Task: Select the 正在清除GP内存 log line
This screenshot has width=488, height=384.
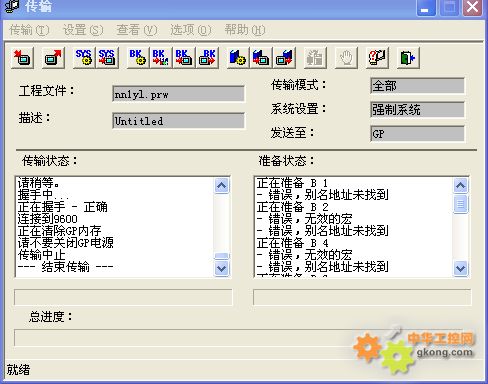Action: coord(59,231)
